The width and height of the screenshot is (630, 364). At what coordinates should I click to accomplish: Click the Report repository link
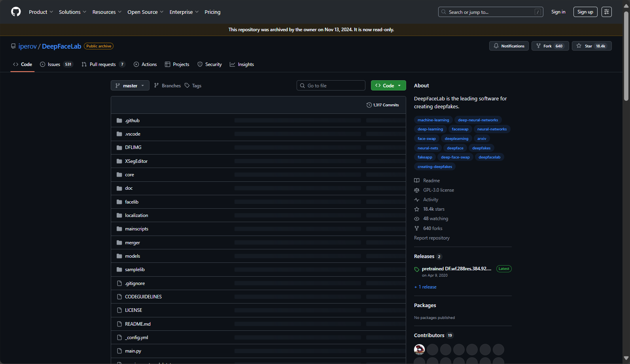click(432, 238)
